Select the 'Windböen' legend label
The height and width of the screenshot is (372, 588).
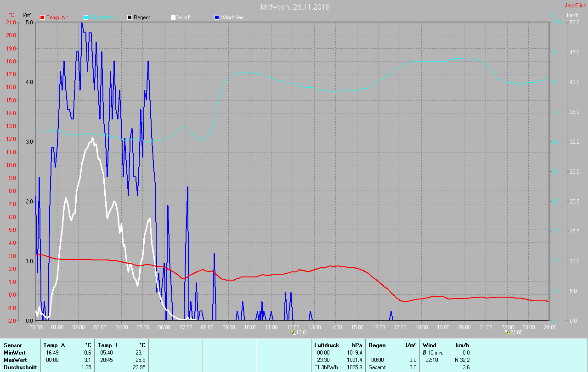[232, 17]
